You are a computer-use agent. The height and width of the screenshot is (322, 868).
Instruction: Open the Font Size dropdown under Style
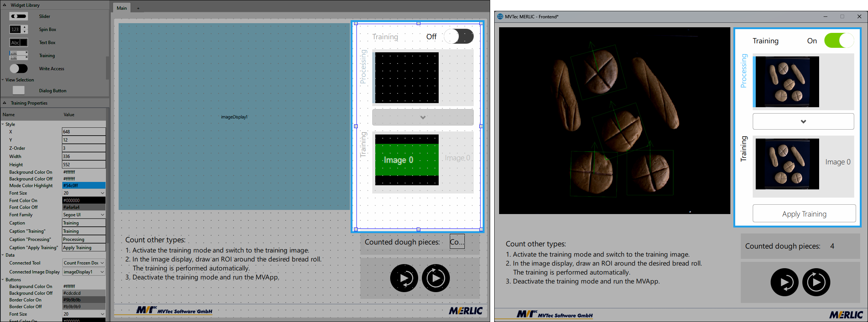click(x=84, y=193)
